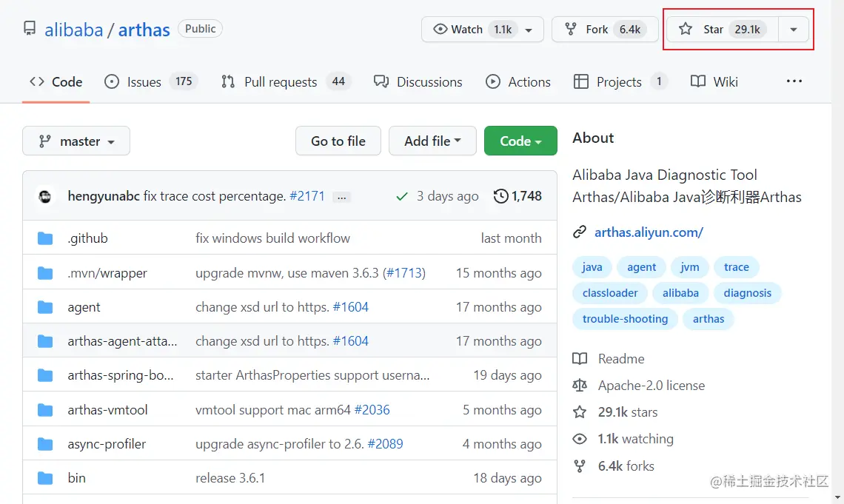Open the bin folder

pyautogui.click(x=76, y=478)
